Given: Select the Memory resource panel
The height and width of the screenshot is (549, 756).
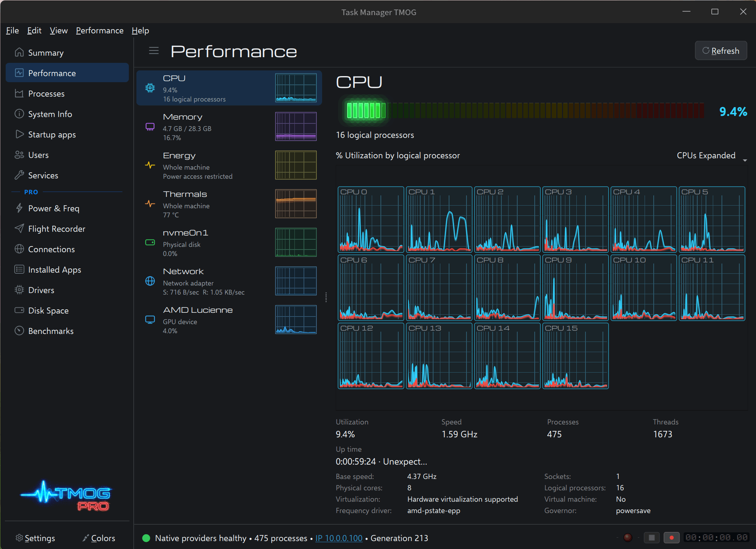Looking at the screenshot, I should pos(229,127).
